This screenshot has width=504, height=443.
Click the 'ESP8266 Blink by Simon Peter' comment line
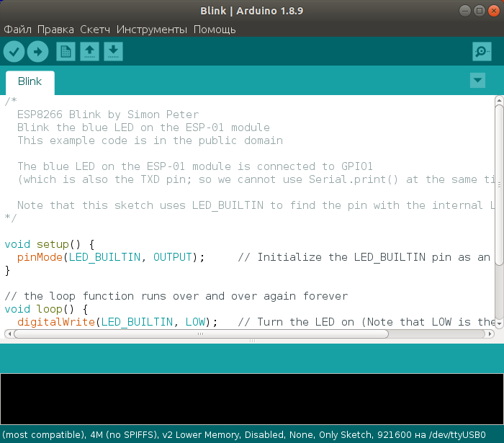pyautogui.click(x=108, y=115)
